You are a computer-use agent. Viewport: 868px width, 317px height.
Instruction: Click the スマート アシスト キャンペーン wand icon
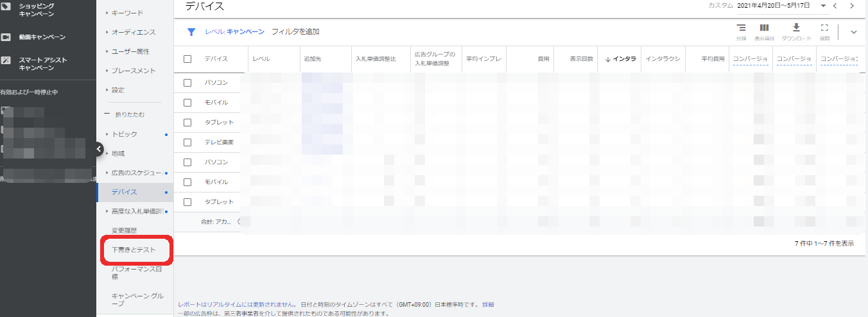point(6,61)
